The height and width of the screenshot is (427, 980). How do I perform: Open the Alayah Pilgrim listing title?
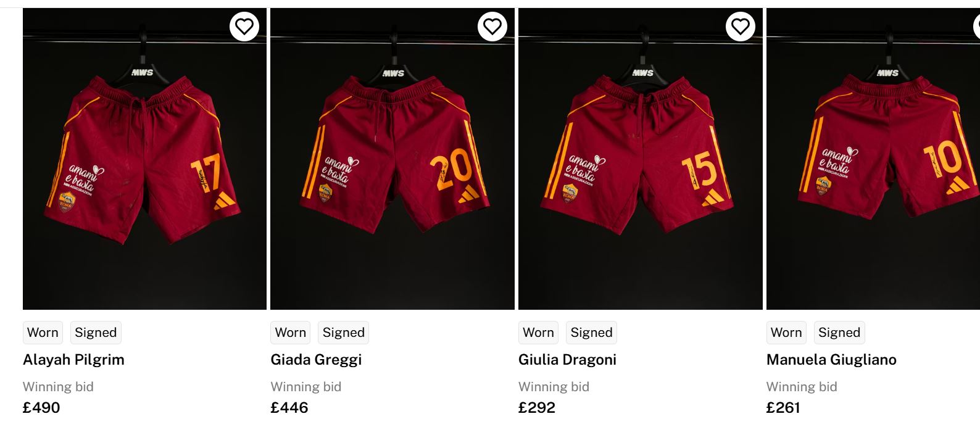73,360
